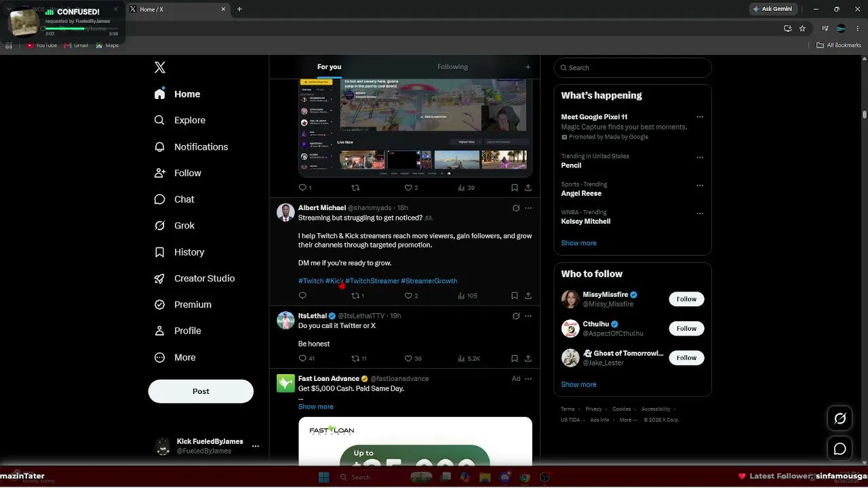Image resolution: width=868 pixels, height=488 pixels.
Task: Share ItsLethal's post
Action: [x=528, y=359]
